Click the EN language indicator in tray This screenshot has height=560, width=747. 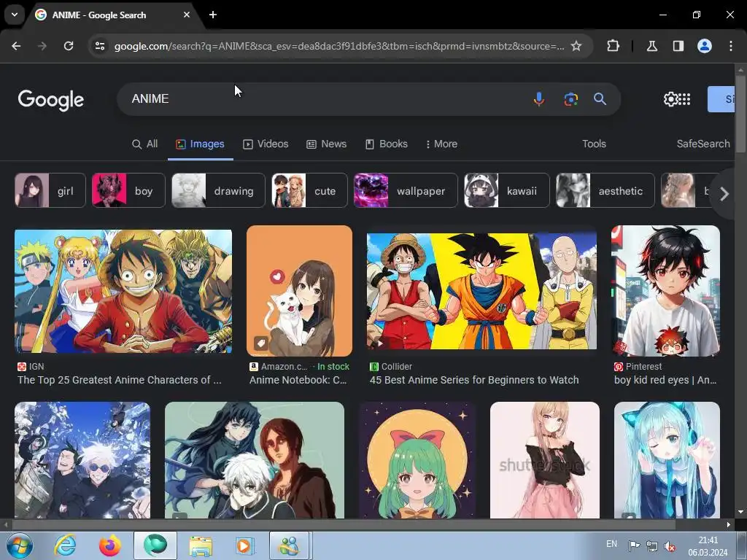click(612, 544)
